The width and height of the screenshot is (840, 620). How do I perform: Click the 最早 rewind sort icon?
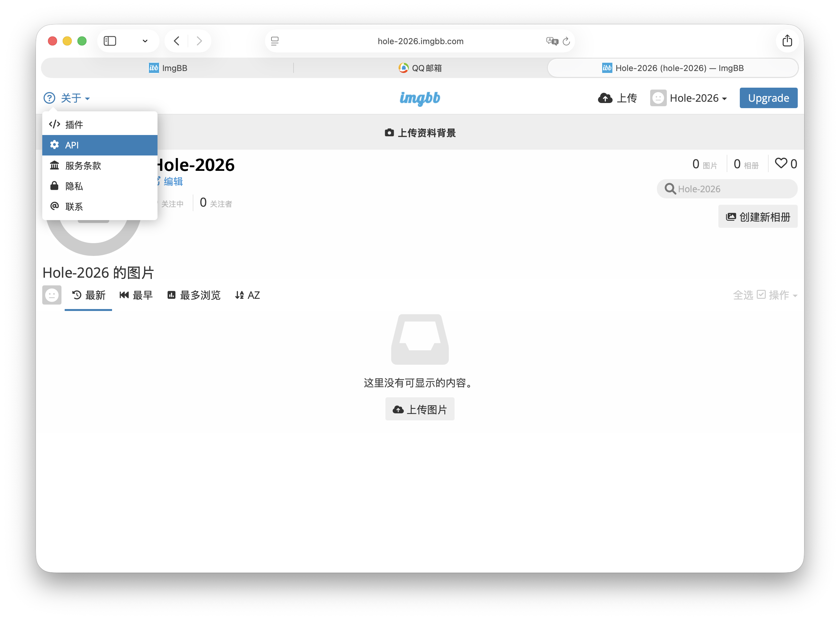pyautogui.click(x=124, y=295)
